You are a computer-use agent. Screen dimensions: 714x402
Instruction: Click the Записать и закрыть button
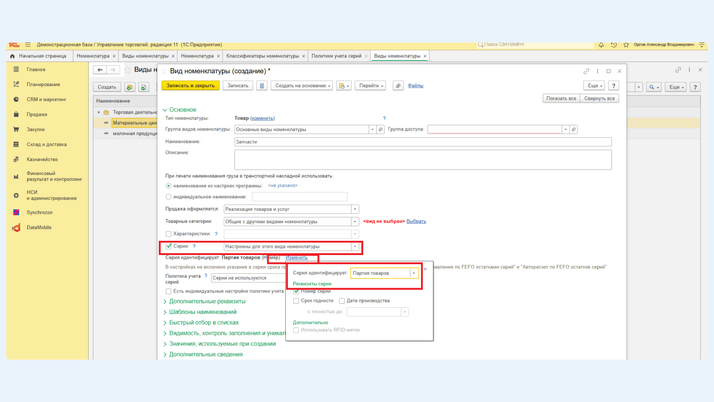click(190, 86)
